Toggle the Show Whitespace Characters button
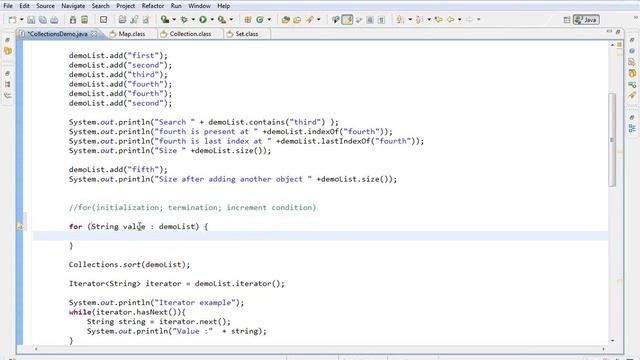This screenshot has width=640, height=360. (x=381, y=20)
